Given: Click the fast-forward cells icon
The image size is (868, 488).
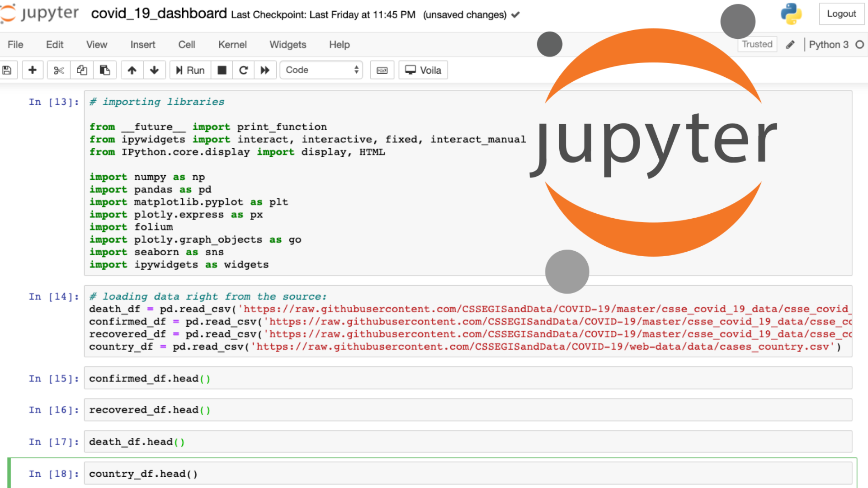Looking at the screenshot, I should point(265,70).
